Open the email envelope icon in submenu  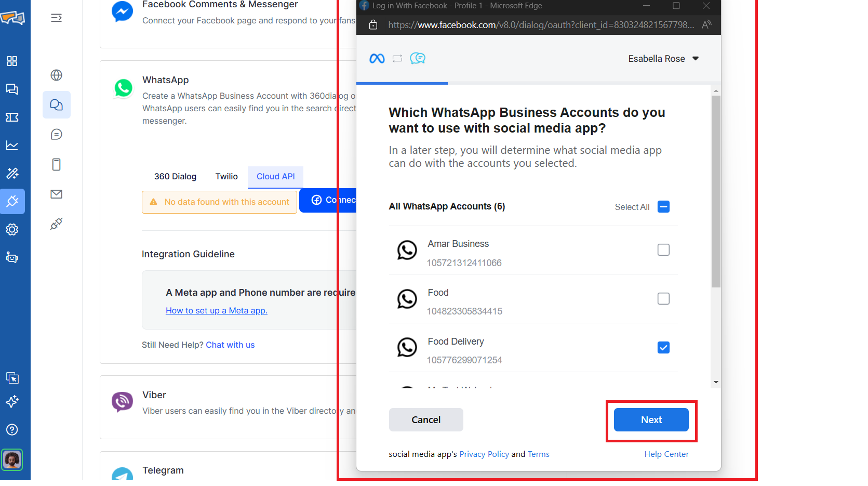(57, 194)
